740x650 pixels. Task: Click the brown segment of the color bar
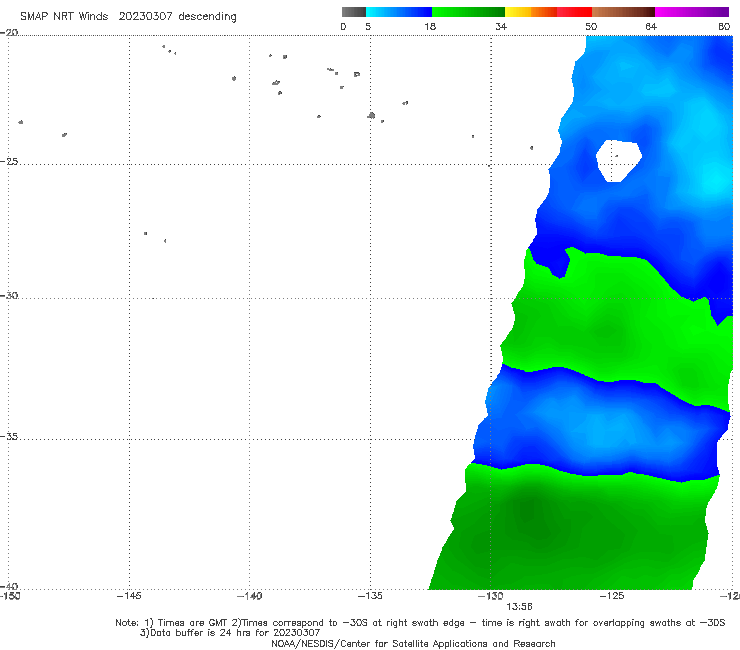(623, 12)
